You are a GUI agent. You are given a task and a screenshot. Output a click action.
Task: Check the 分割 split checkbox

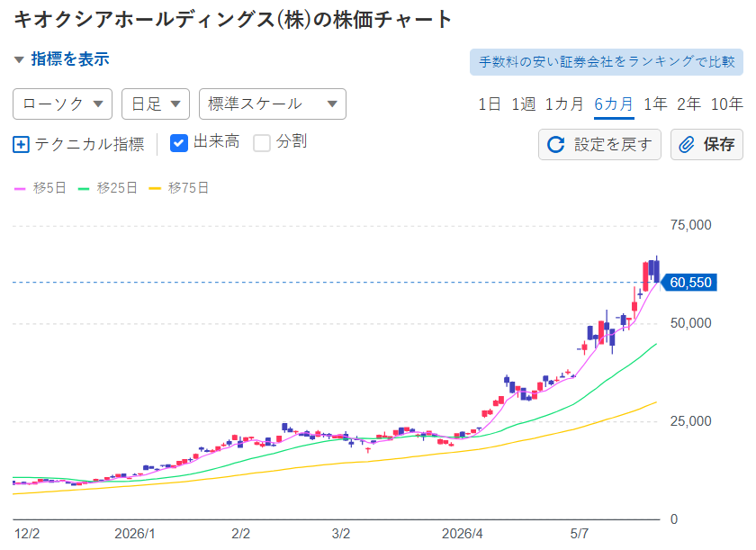[262, 143]
